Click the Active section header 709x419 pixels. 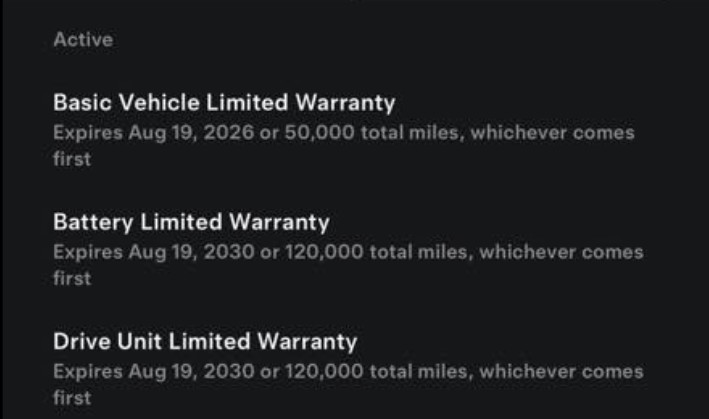point(82,40)
